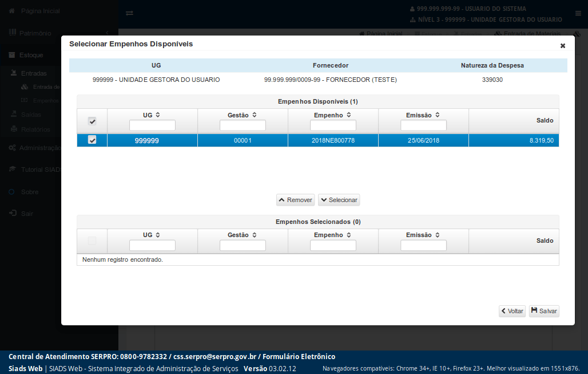Open the Relatórios sidebar item
588x374 pixels.
[35, 129]
